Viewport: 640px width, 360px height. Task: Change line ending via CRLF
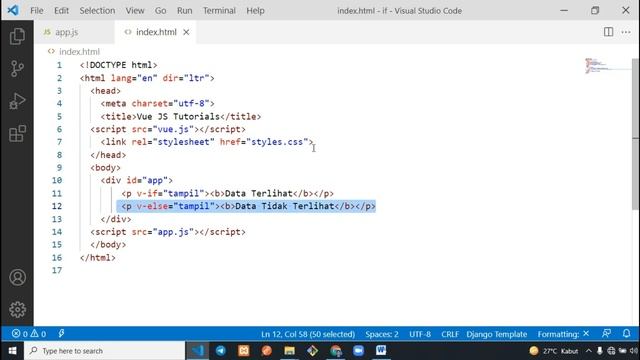(x=450, y=334)
